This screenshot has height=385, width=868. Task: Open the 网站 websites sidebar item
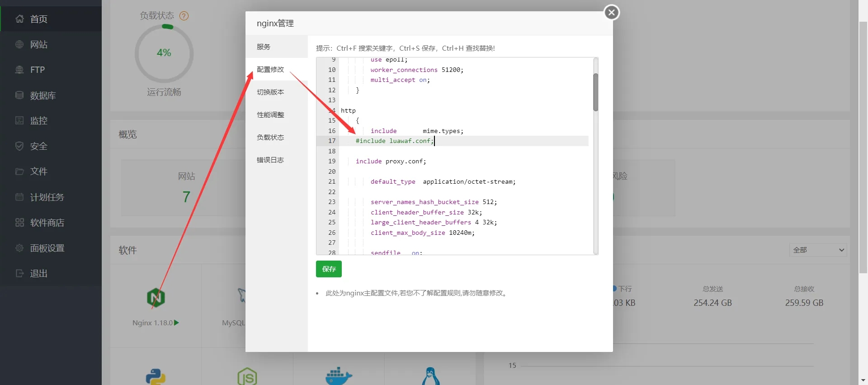[51, 44]
